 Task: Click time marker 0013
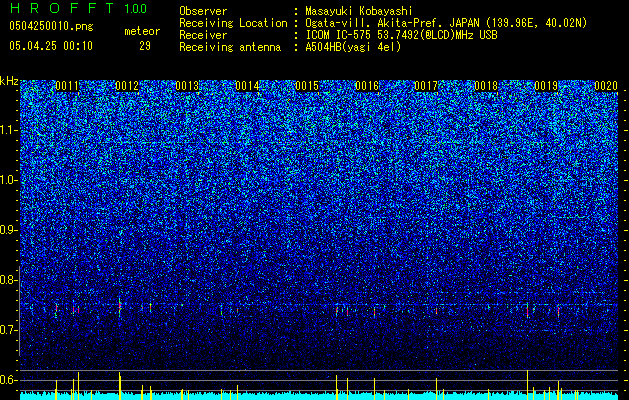coord(187,86)
